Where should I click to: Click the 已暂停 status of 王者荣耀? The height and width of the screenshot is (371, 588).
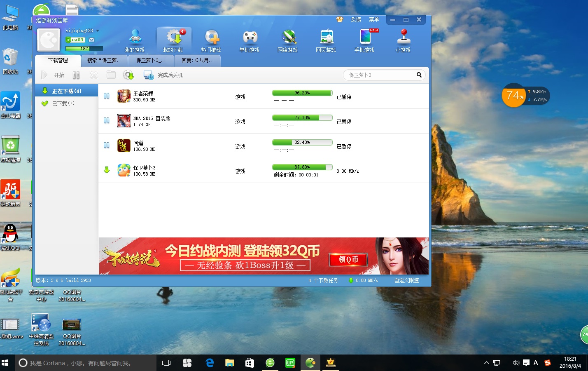tap(344, 97)
